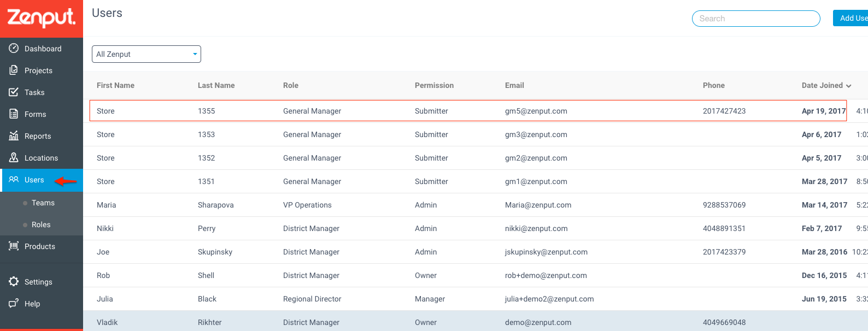Sort by Role column header
868x331 pixels.
pyautogui.click(x=291, y=85)
